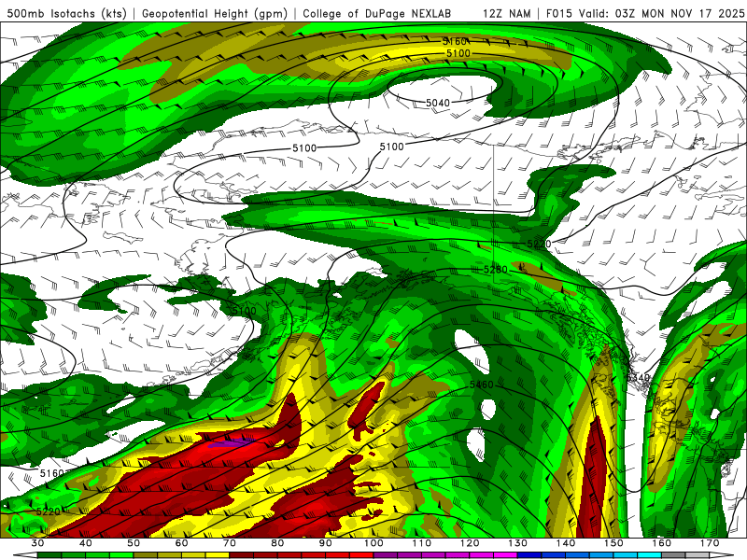Click the 5100 label directly under top 5160
The height and width of the screenshot is (560, 747).
tap(458, 53)
